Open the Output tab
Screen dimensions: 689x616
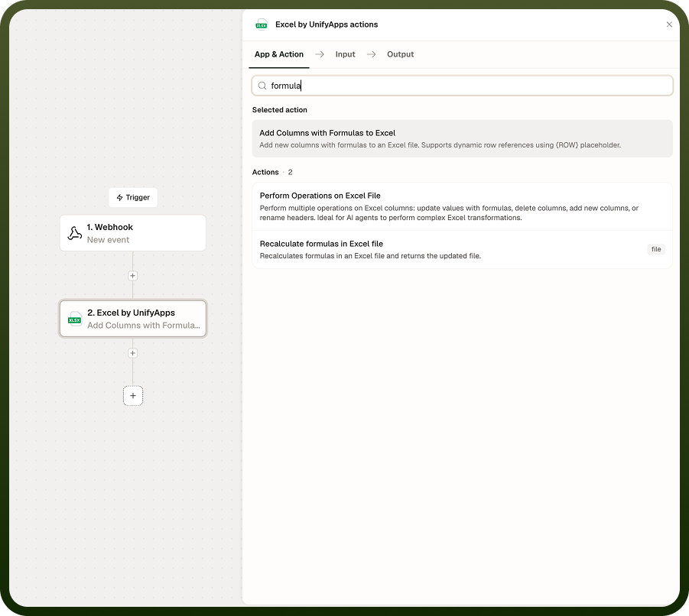point(400,54)
